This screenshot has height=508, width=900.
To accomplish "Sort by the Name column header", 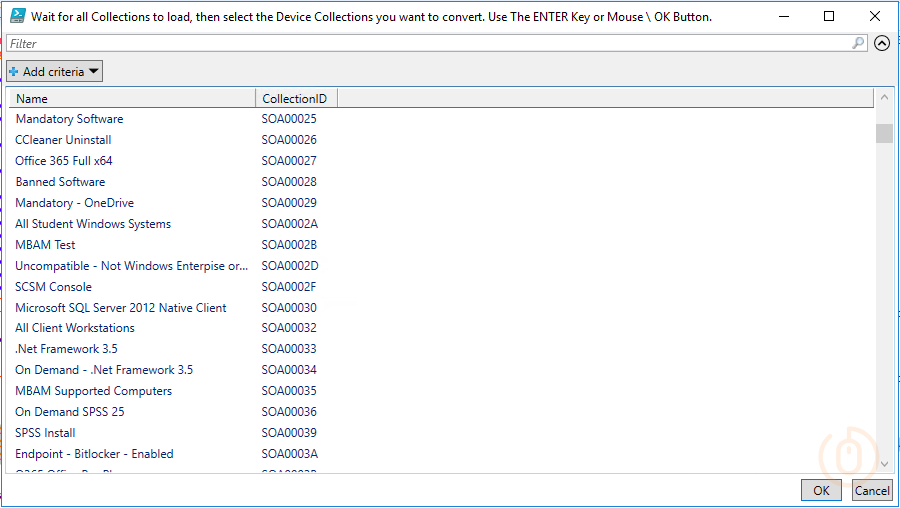I will coord(132,98).
